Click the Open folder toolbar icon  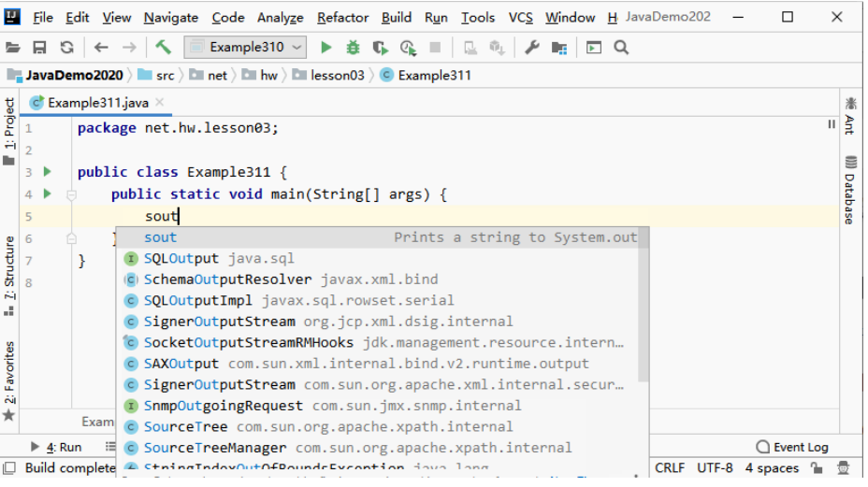(13, 48)
